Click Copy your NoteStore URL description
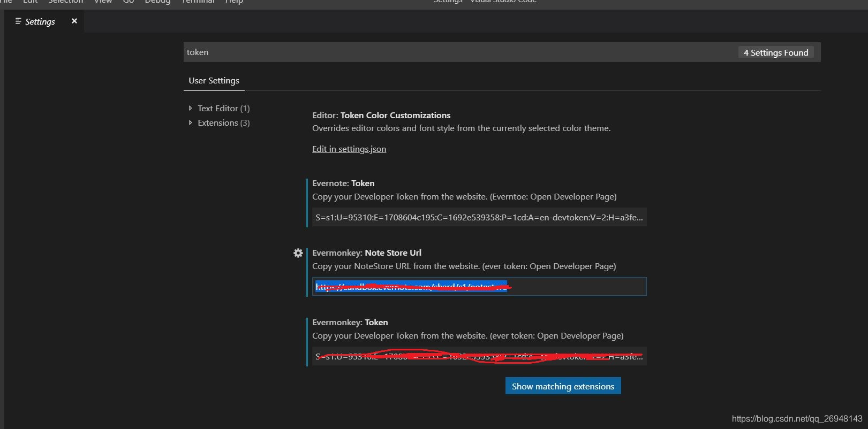868x429 pixels. click(464, 266)
